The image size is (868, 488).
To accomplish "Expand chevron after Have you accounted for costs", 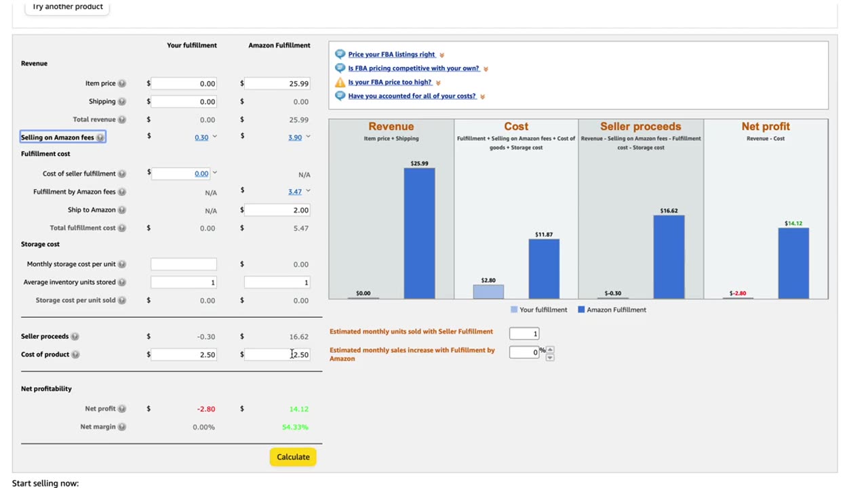I will pos(483,96).
